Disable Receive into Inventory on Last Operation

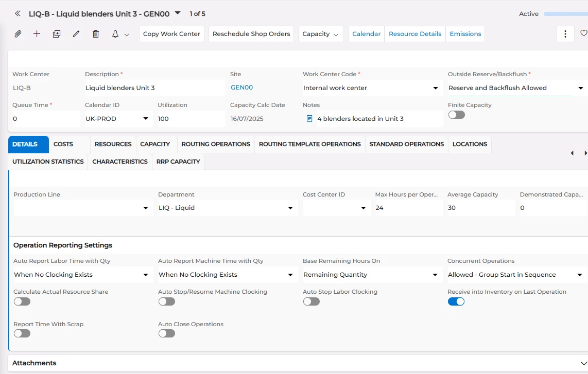pos(456,301)
